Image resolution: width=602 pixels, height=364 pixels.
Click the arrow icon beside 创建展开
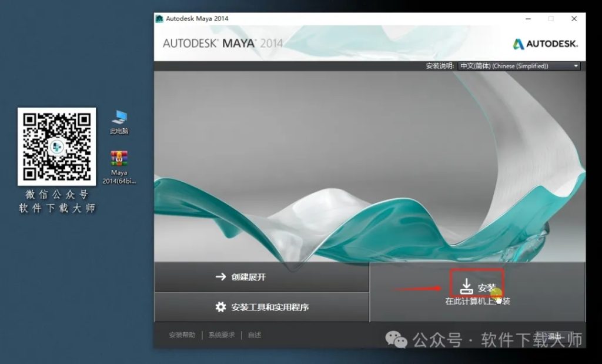[x=221, y=276]
